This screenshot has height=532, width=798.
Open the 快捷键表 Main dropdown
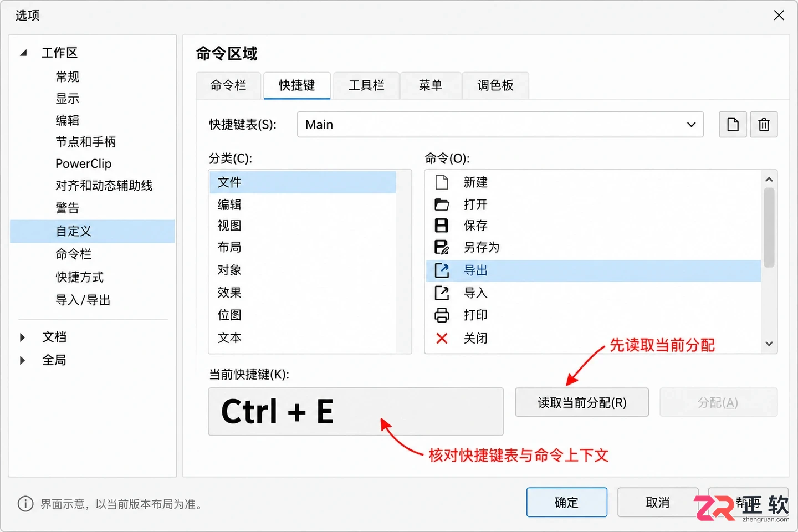point(500,124)
